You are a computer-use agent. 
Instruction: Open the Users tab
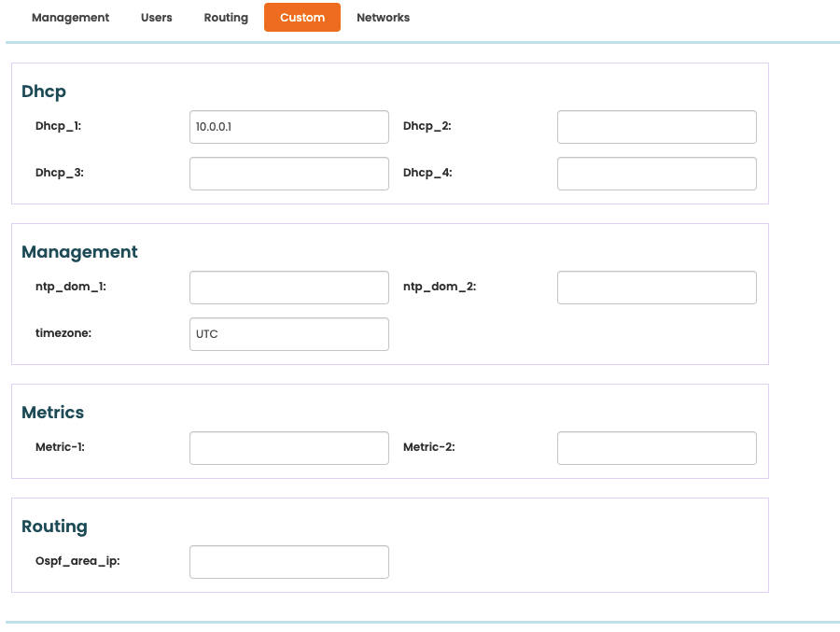tap(157, 17)
